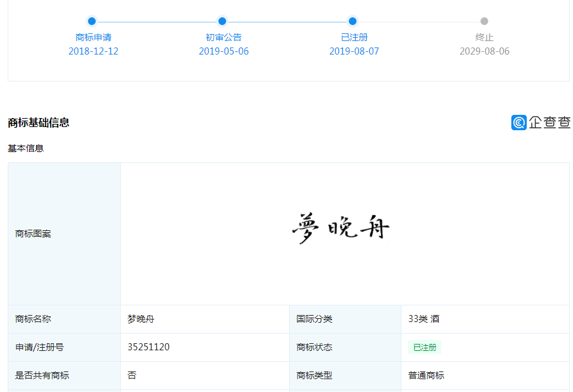Click the 商标类型 label cell
Image resolution: width=573 pixels, height=392 pixels.
(345, 375)
